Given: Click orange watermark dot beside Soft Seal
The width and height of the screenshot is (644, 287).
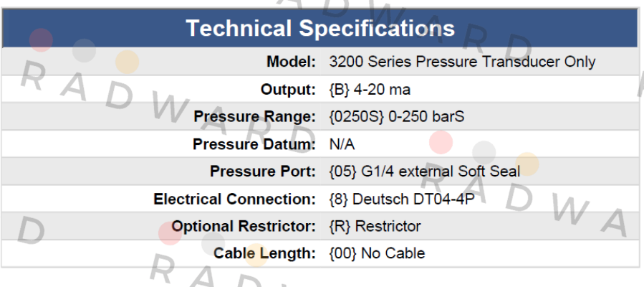Looking at the screenshot, I should pyautogui.click(x=527, y=164).
